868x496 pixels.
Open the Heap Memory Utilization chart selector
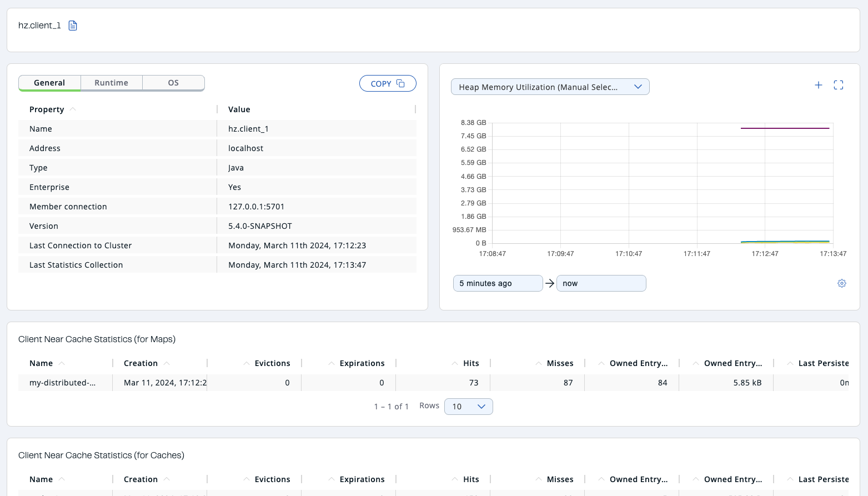[550, 87]
